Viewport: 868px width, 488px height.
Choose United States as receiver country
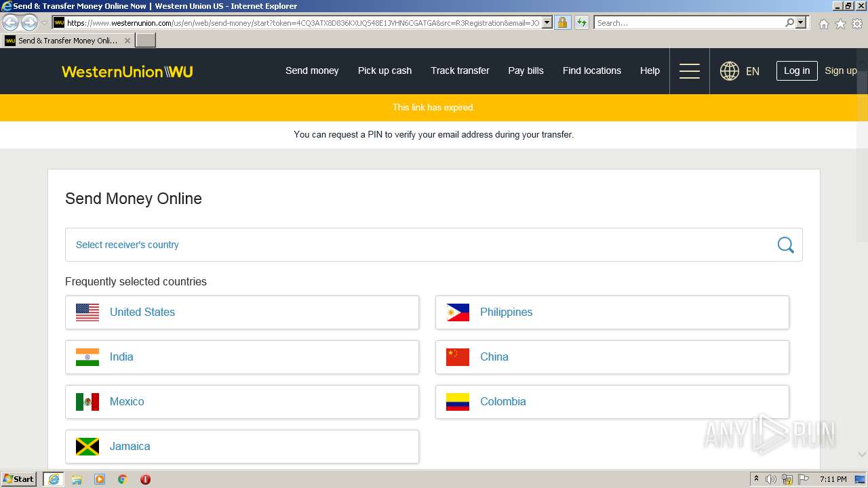242,312
